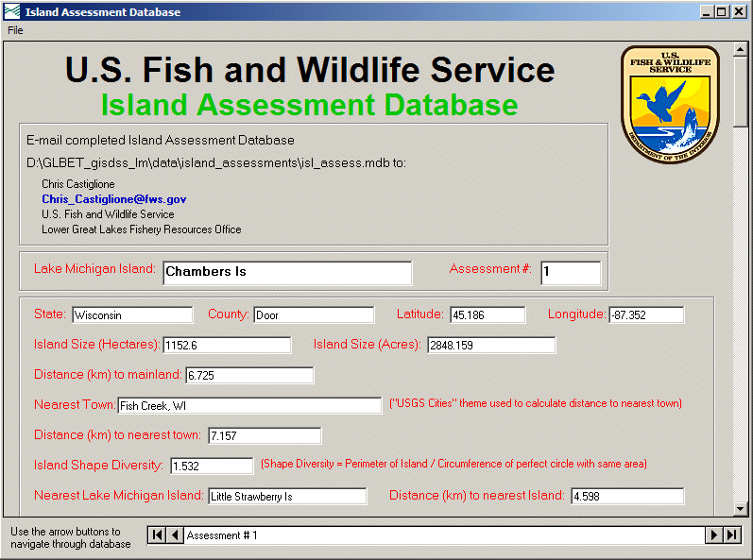Open the File menu
Screen dimensions: 753x560
(15, 30)
